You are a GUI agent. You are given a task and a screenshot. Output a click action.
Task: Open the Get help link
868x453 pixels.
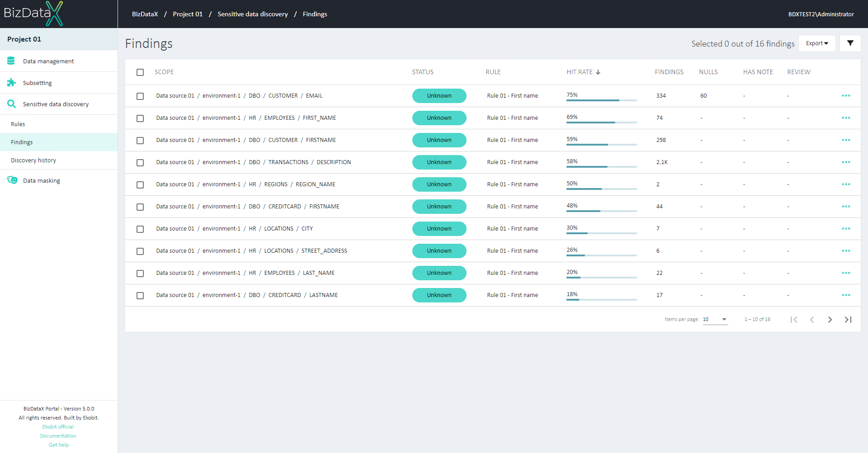(59, 445)
